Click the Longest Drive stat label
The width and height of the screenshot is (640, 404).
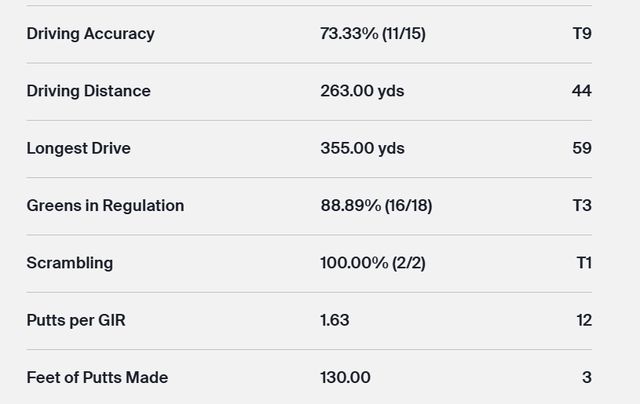tap(78, 148)
